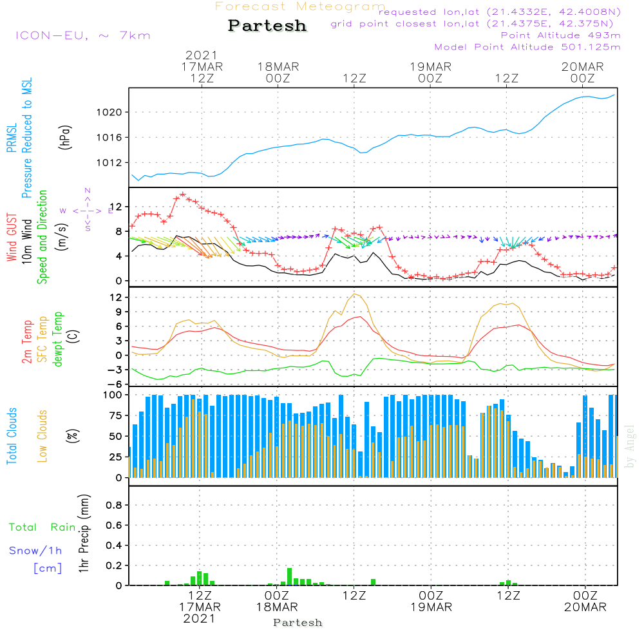Click the 'SFC Temp' orange legend label
This screenshot has height=644, width=644.
click(x=43, y=339)
